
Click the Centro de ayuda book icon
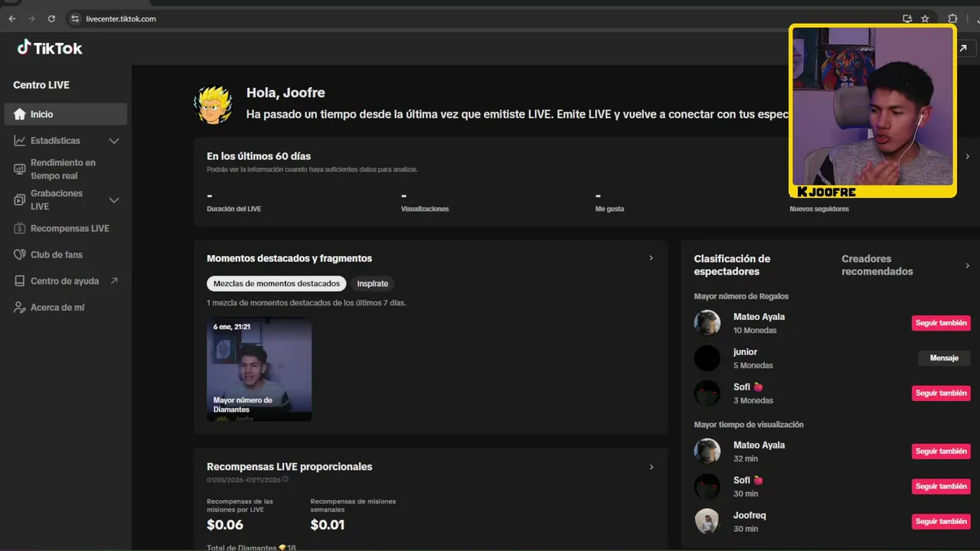[20, 281]
